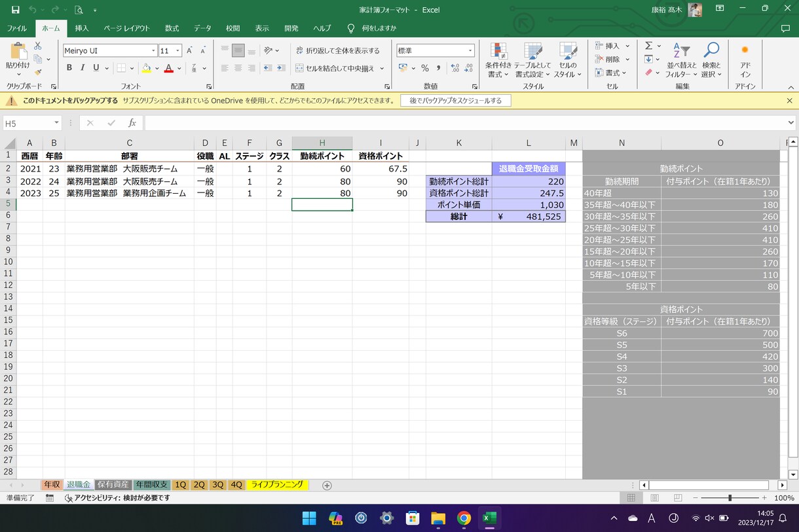Open Sort and Filter menu
Screen dimensions: 799x532
point(682,60)
